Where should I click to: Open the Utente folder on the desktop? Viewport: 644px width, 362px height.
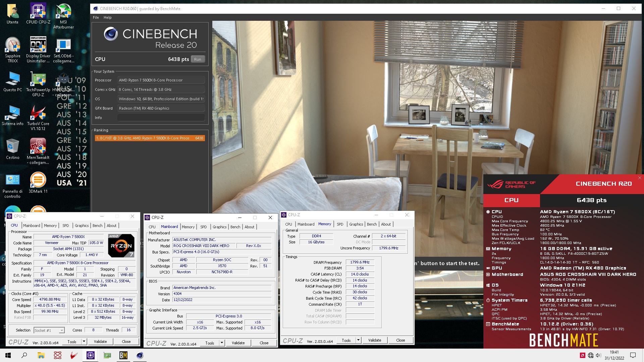click(13, 13)
